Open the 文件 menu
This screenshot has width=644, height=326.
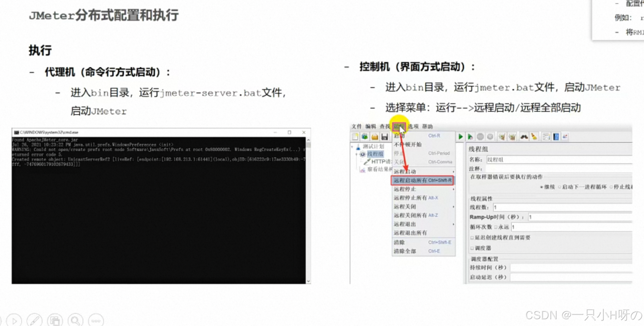coord(357,126)
